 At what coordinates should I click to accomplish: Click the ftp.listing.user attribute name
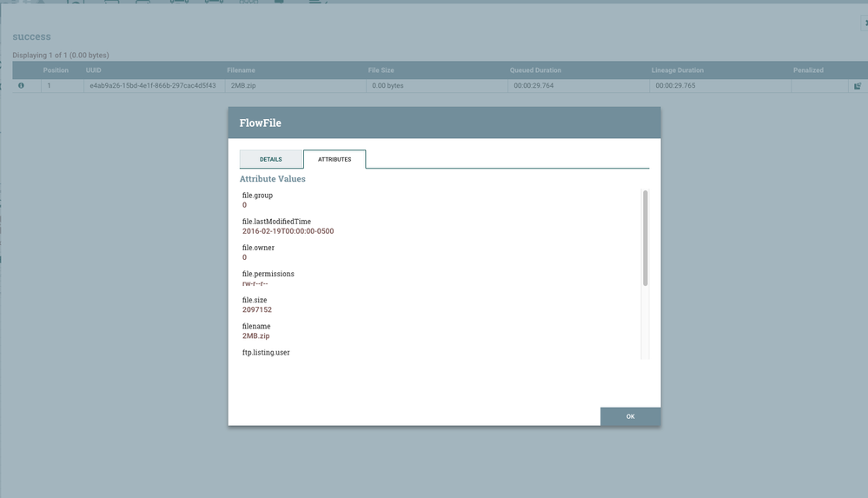click(266, 352)
